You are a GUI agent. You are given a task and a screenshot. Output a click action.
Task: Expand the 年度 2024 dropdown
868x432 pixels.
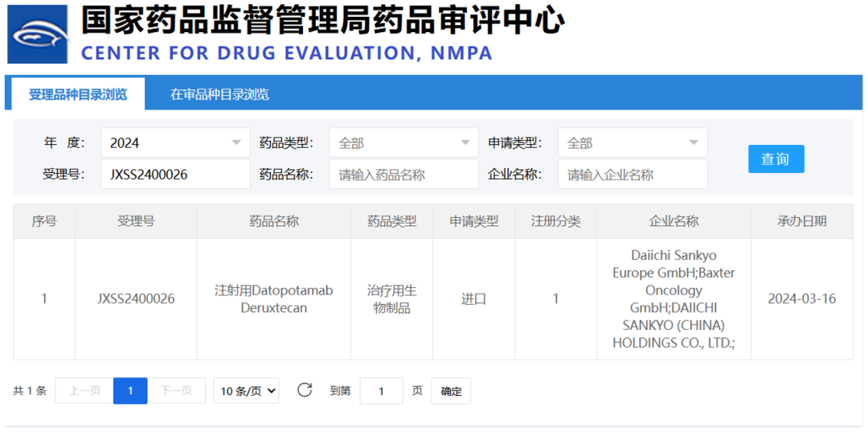pos(175,143)
